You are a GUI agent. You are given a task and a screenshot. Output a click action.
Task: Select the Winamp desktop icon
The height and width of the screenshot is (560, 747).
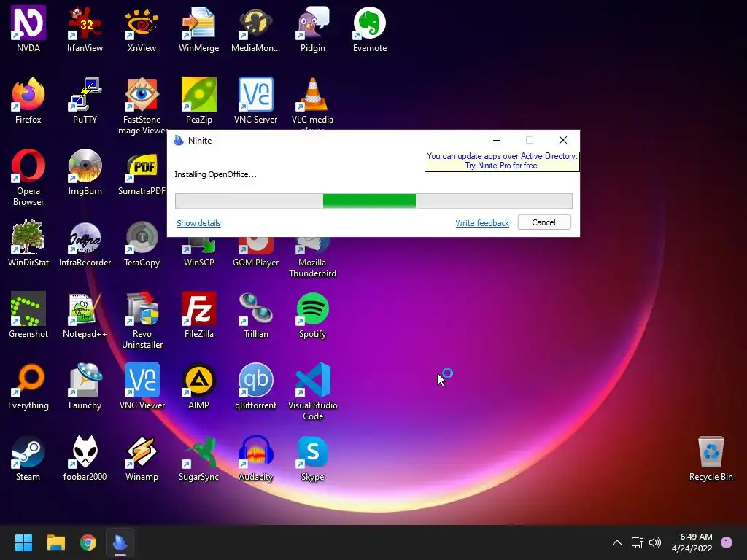pos(142,451)
